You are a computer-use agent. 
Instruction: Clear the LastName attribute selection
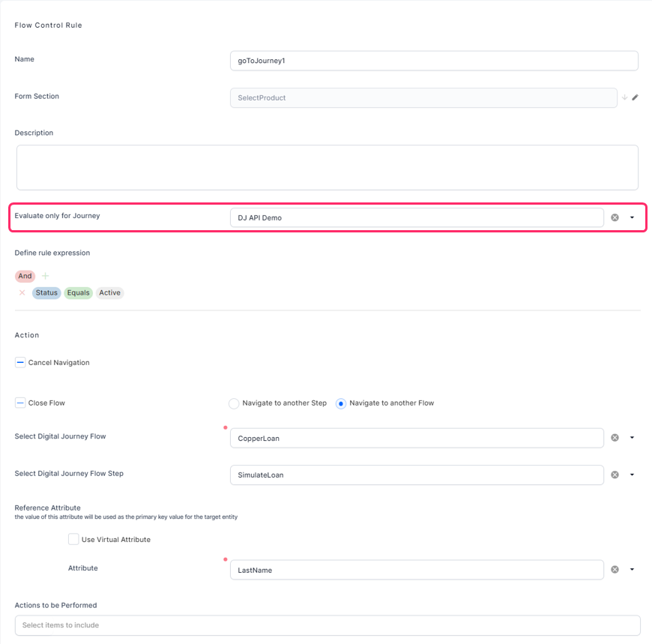coord(615,570)
